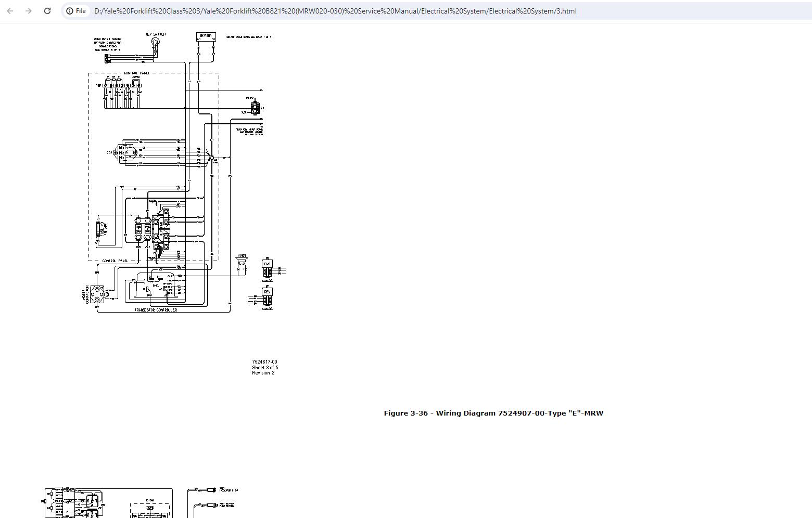Reload the current page
Viewport: 812px width, 518px height.
pos(47,11)
